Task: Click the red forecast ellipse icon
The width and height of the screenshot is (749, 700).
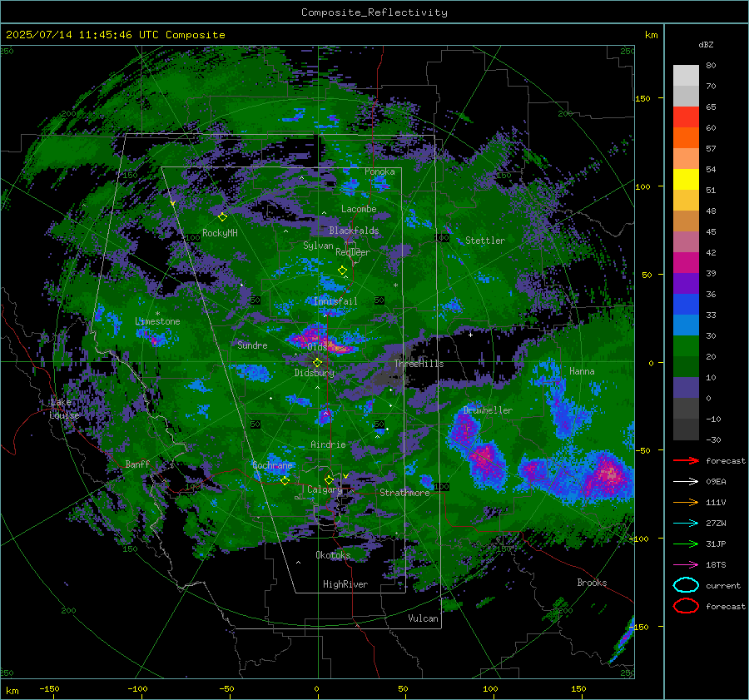Action: click(x=686, y=606)
